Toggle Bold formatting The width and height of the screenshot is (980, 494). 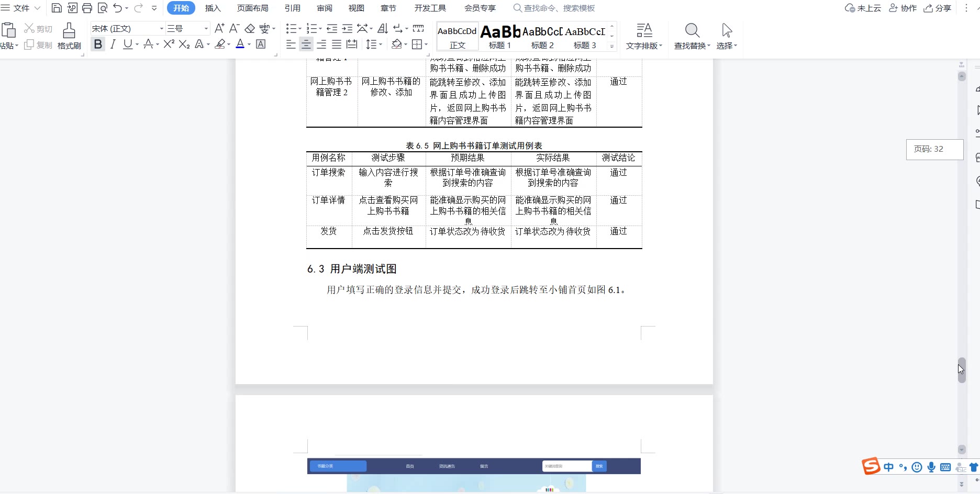[x=98, y=44]
